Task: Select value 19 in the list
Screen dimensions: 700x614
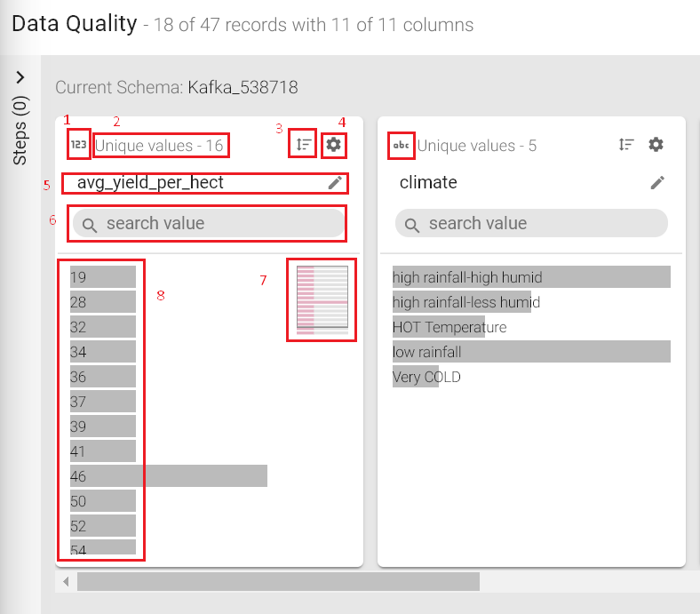Action: coord(102,277)
